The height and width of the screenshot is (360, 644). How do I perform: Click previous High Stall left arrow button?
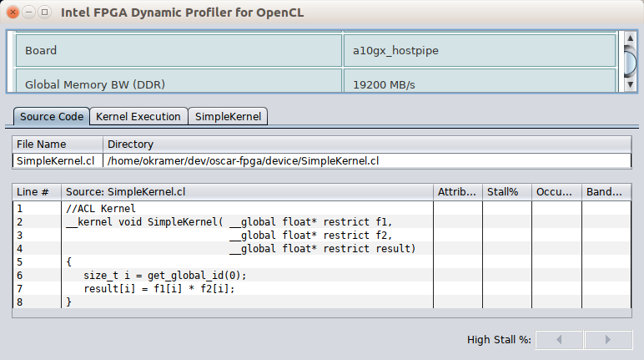tap(559, 340)
